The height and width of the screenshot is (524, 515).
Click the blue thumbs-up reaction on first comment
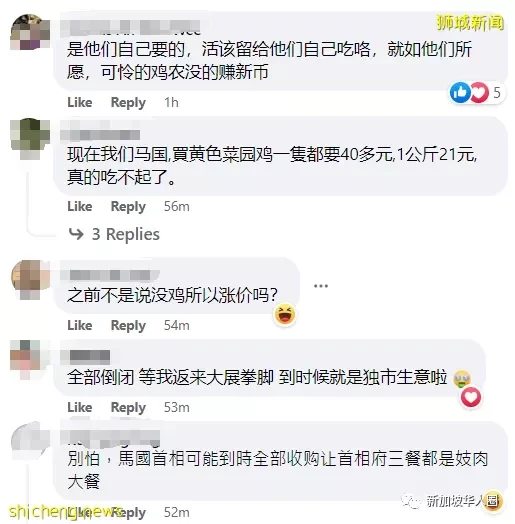pos(460,92)
